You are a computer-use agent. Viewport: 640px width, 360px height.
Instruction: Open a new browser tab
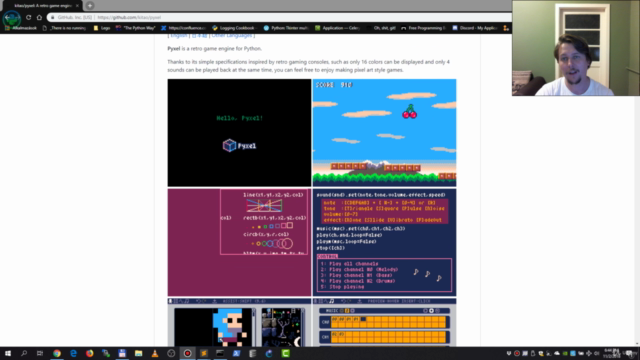[x=90, y=6]
